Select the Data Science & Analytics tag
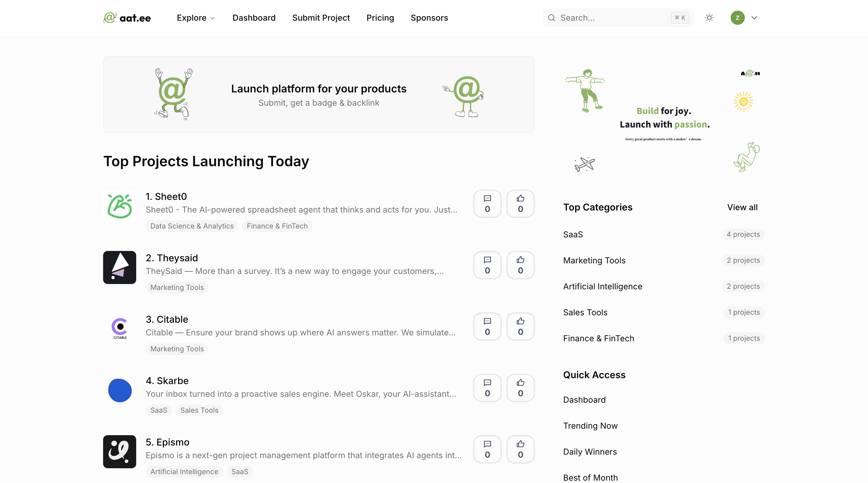 point(192,226)
